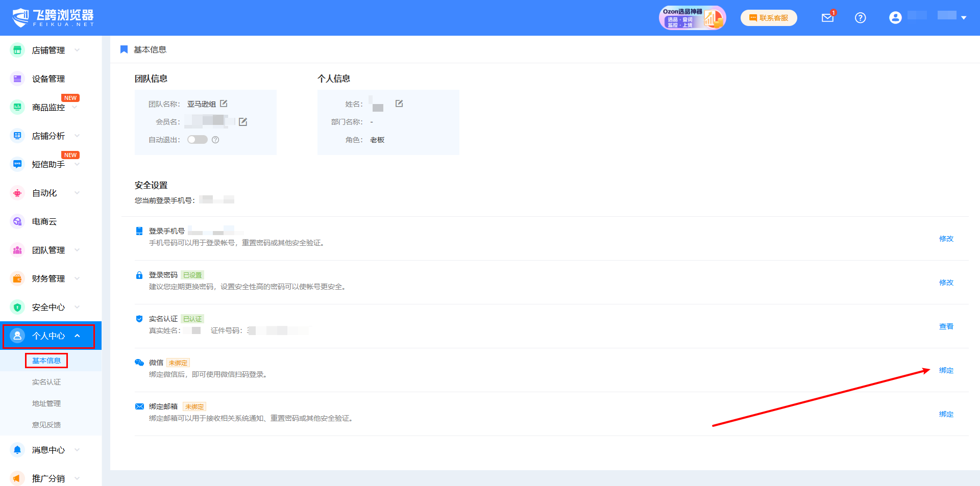Click the Feikua browser logo
Viewport: 980px width, 486px height.
[x=53, y=18]
